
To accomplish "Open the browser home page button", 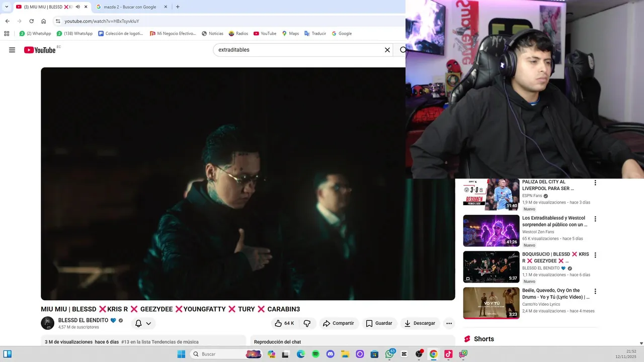I will click(44, 21).
